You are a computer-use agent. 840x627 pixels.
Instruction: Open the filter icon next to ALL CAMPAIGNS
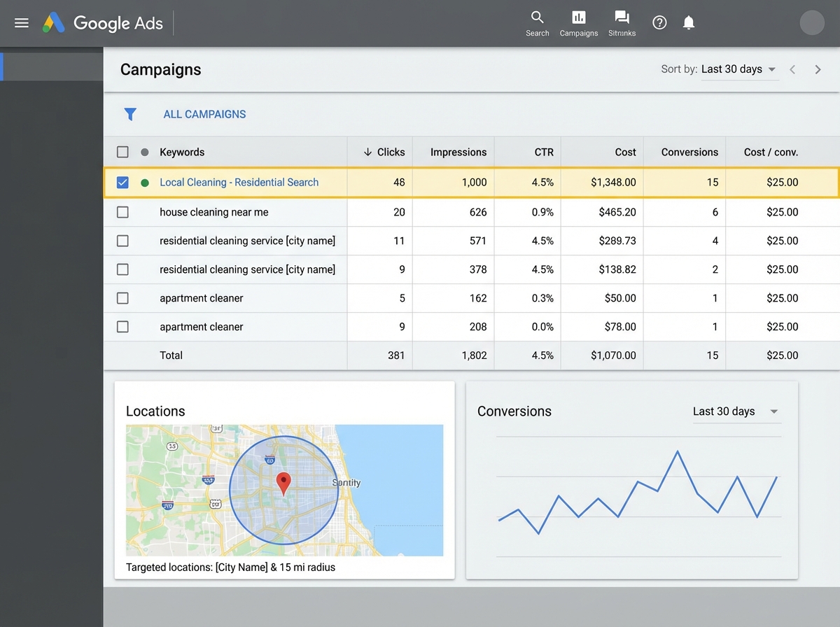(131, 113)
